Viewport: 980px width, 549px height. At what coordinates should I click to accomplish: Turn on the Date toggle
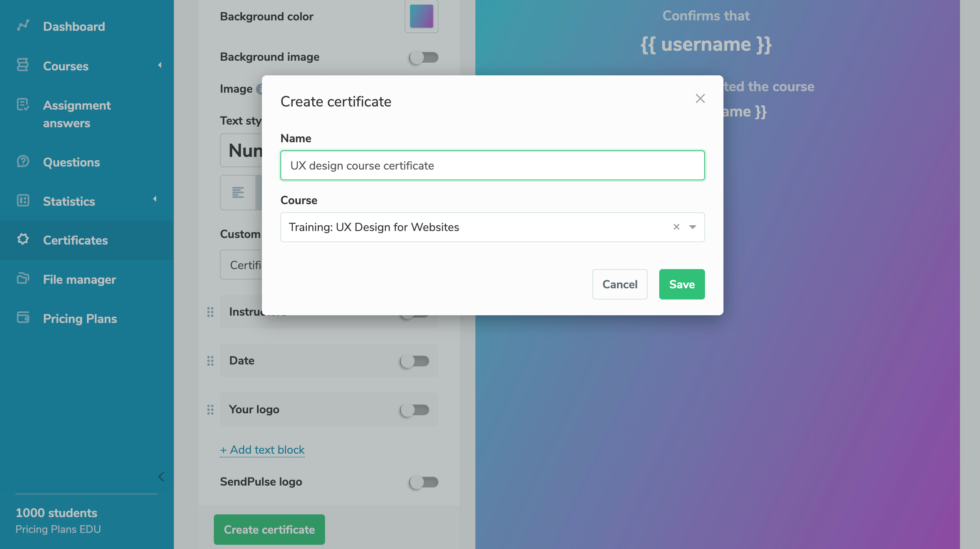(414, 361)
